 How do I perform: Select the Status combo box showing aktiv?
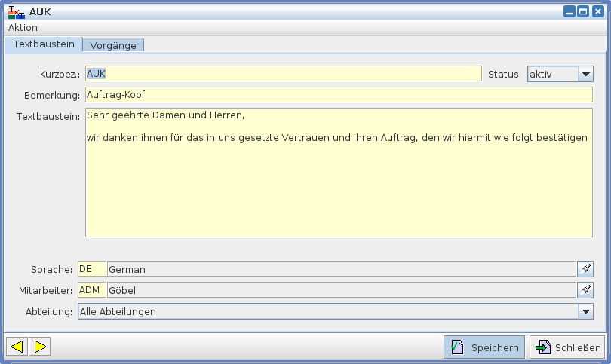tap(553, 74)
